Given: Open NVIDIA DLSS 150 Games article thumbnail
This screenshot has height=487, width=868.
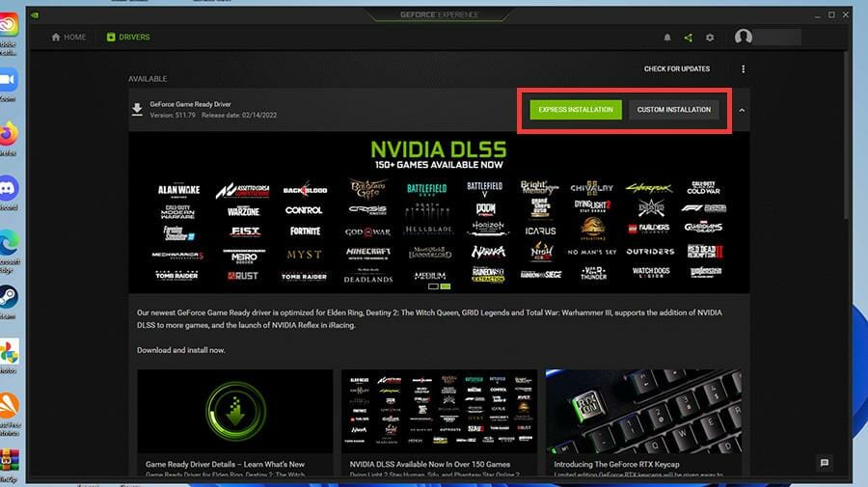Looking at the screenshot, I should [x=439, y=411].
